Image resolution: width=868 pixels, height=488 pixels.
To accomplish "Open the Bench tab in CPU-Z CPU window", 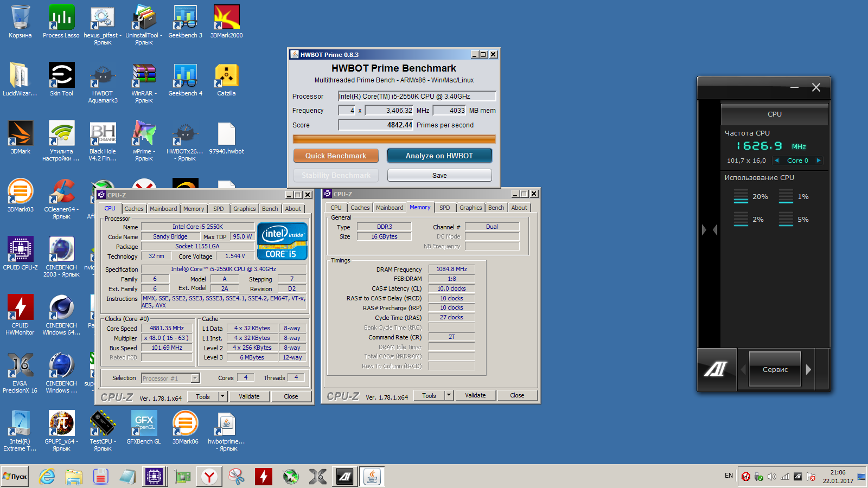I will click(270, 209).
